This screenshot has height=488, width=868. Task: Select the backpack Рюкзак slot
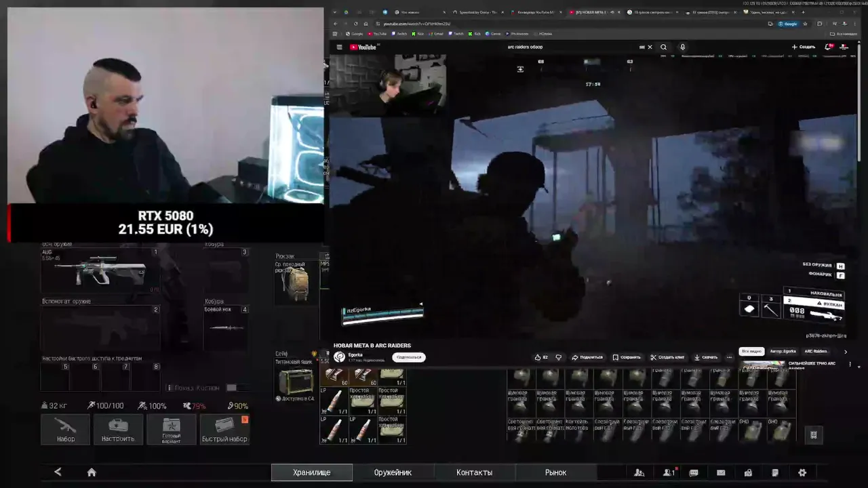point(296,282)
